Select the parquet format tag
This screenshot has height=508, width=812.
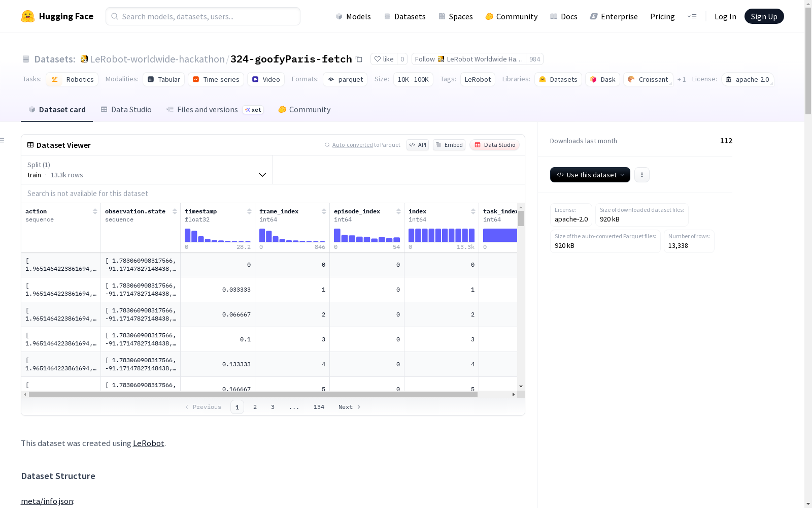pyautogui.click(x=345, y=79)
